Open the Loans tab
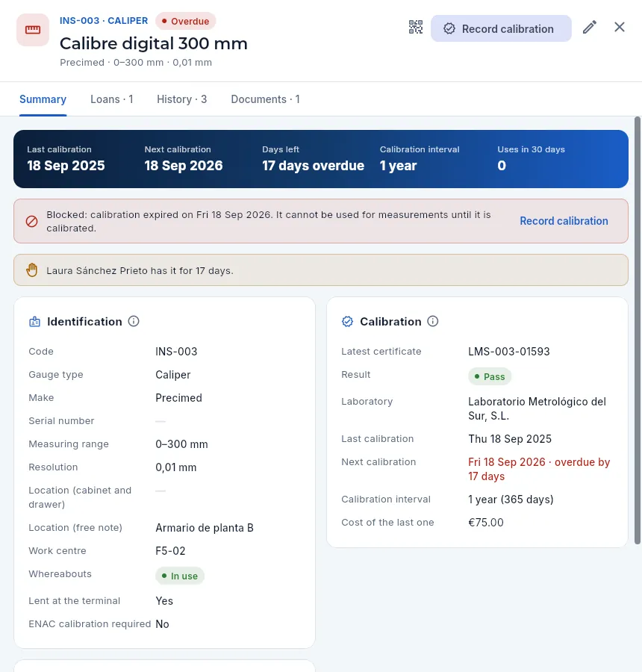 (111, 99)
